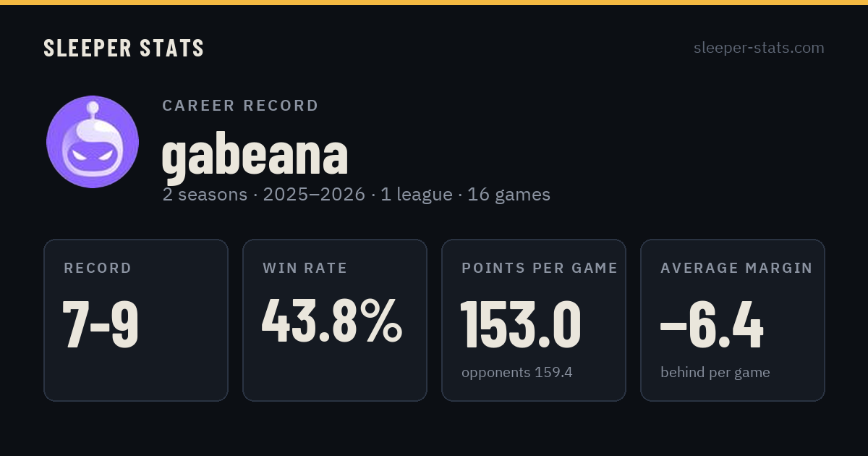Open the Points Per Game card
Screen dimensions: 868x456
pyautogui.click(x=534, y=320)
